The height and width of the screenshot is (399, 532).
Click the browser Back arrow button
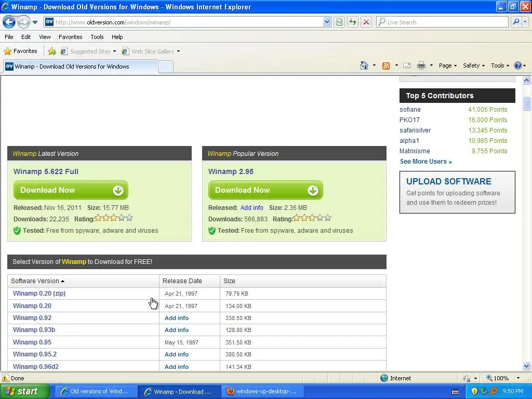coord(9,22)
